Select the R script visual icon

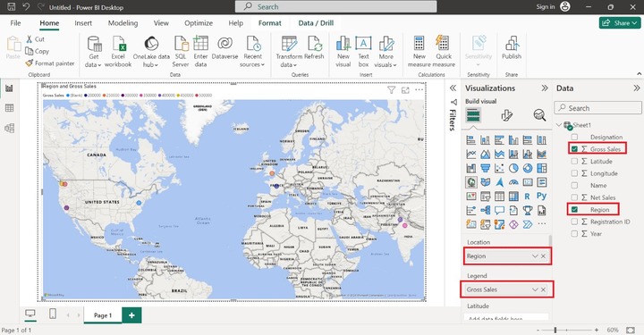pyautogui.click(x=528, y=197)
